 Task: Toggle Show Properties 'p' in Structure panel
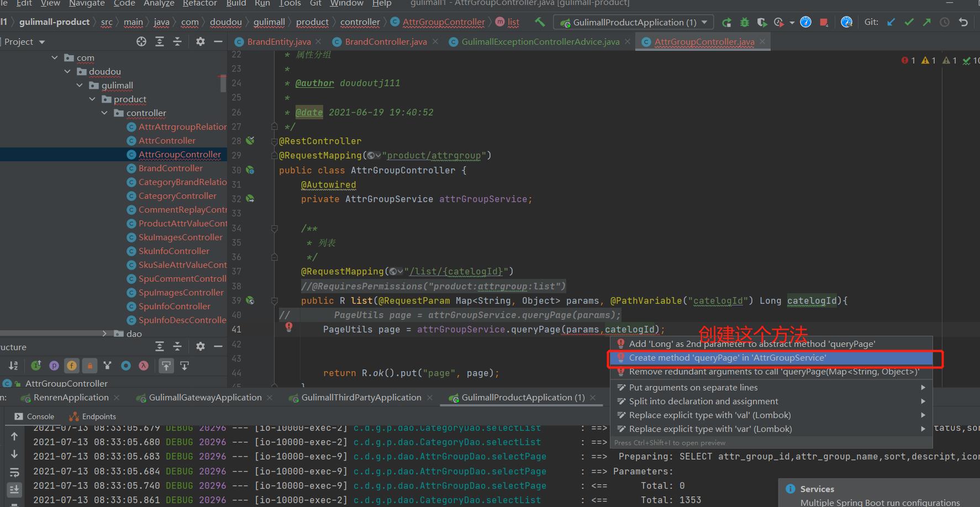point(54,365)
